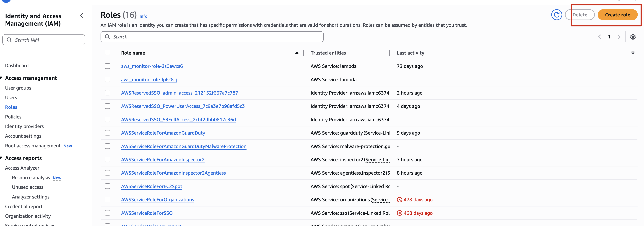This screenshot has height=226, width=644.
Task: Sort by Last activity dropdown arrow
Action: click(x=633, y=53)
